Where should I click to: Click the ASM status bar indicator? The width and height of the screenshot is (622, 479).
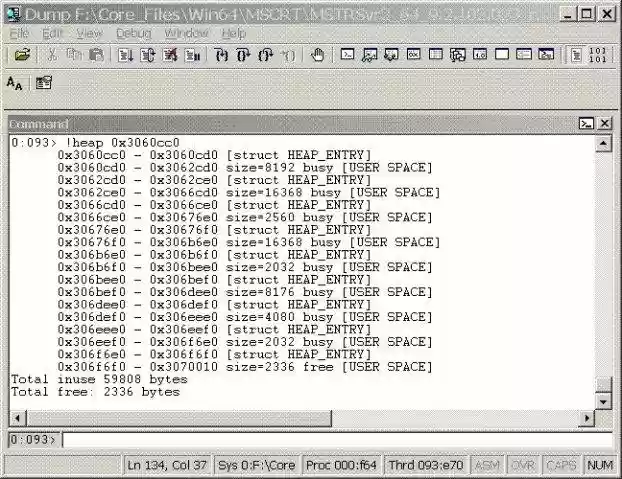click(x=488, y=465)
